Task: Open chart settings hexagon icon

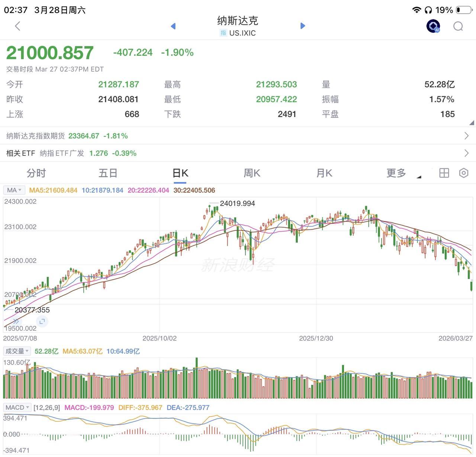Action: (463, 173)
